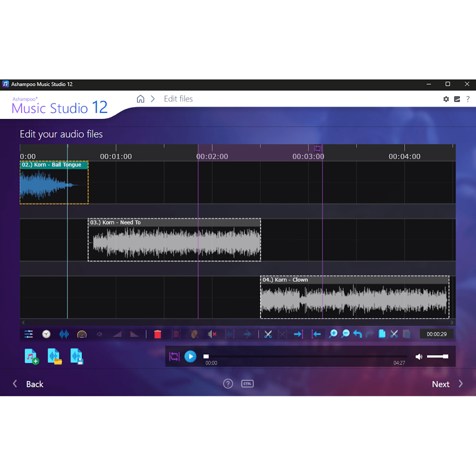Proceed with the Next button

click(x=447, y=384)
